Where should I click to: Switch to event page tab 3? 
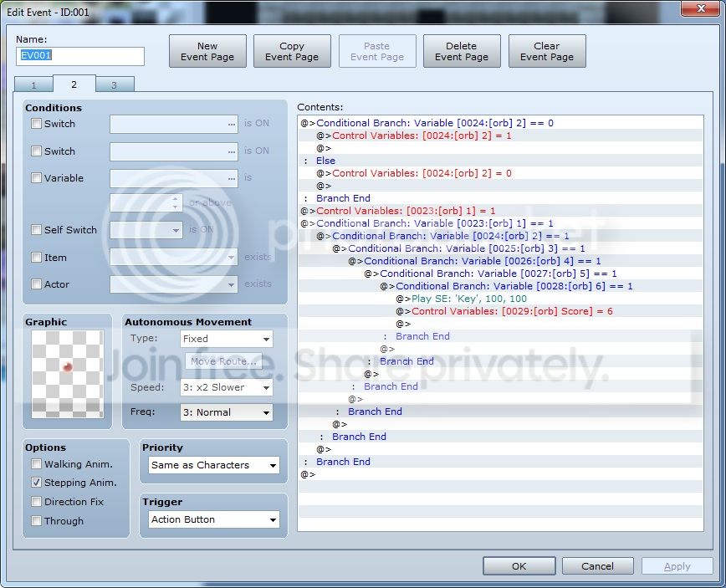(x=115, y=84)
